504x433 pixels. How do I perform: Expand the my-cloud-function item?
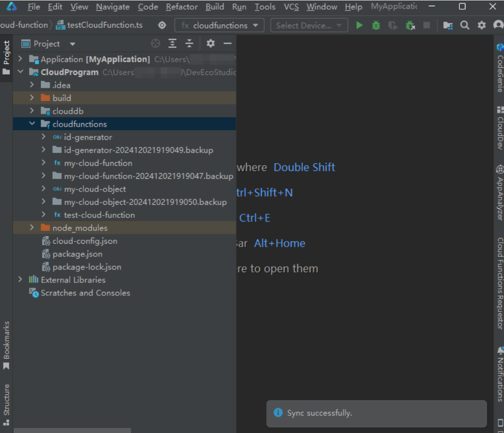[43, 163]
